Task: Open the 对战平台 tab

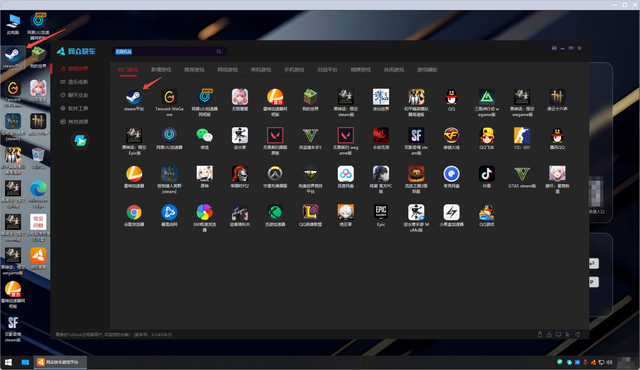Action: coord(327,70)
